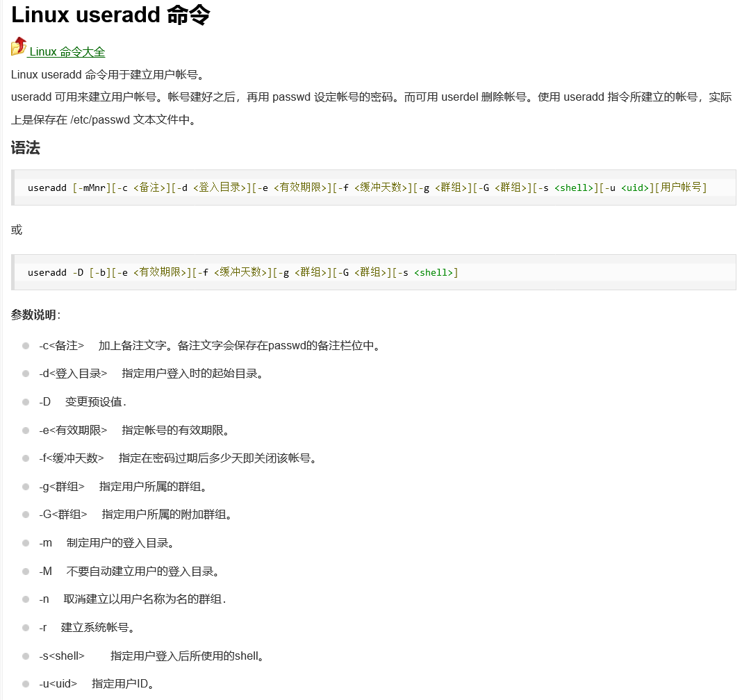The height and width of the screenshot is (700, 742).
Task: Click the -c<备注> parameter description line
Action: click(x=209, y=346)
